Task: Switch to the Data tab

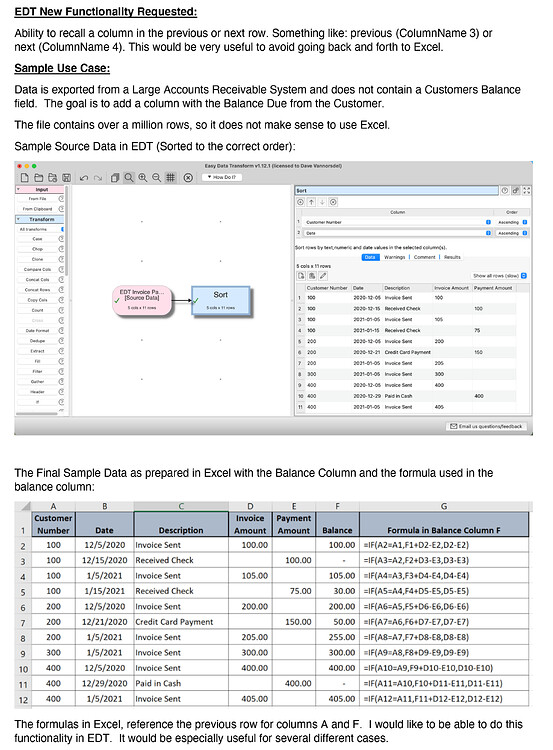Action: pos(370,257)
